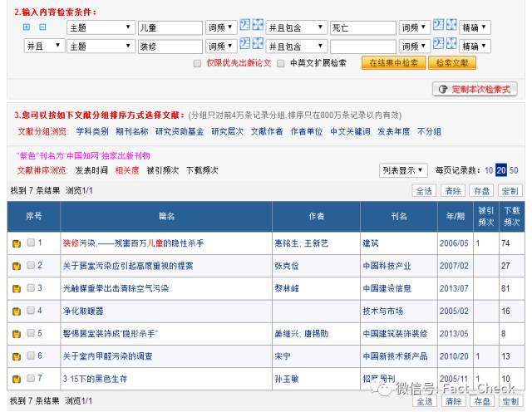
Task: Click the download icon beside result 7
Action: pyautogui.click(x=16, y=379)
